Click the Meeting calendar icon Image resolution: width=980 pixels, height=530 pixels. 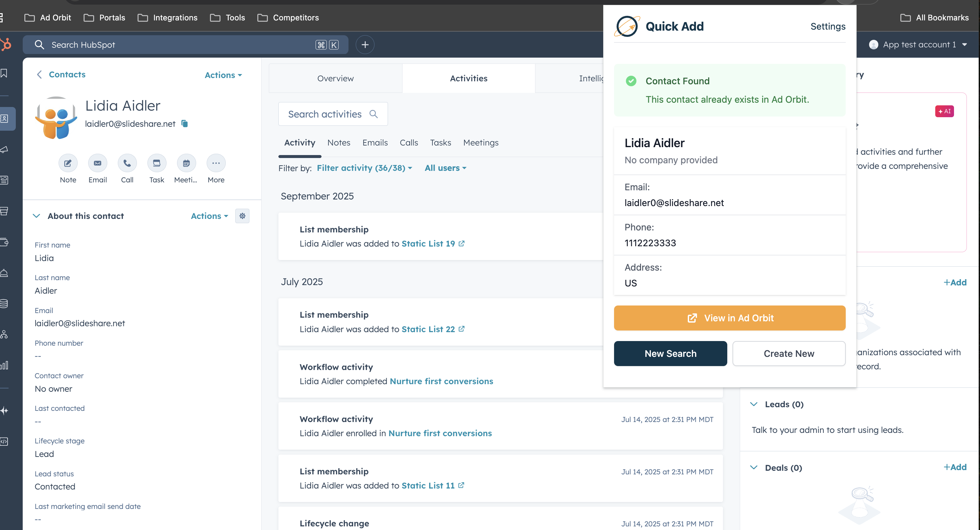point(186,163)
